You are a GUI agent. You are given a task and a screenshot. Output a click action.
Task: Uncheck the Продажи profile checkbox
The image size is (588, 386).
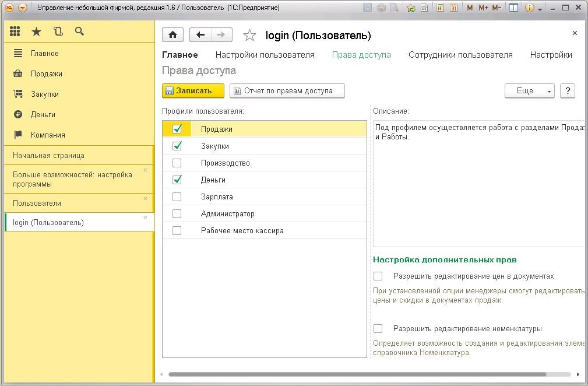click(x=177, y=129)
